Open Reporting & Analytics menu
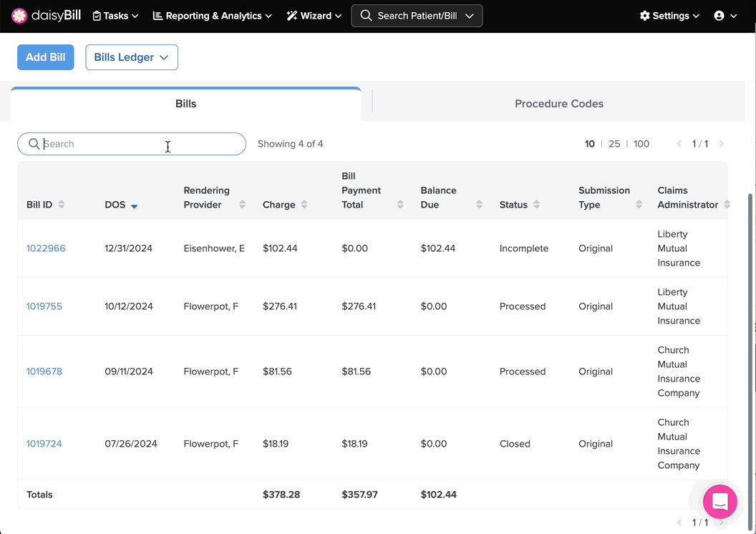Image resolution: width=756 pixels, height=534 pixels. click(x=213, y=16)
